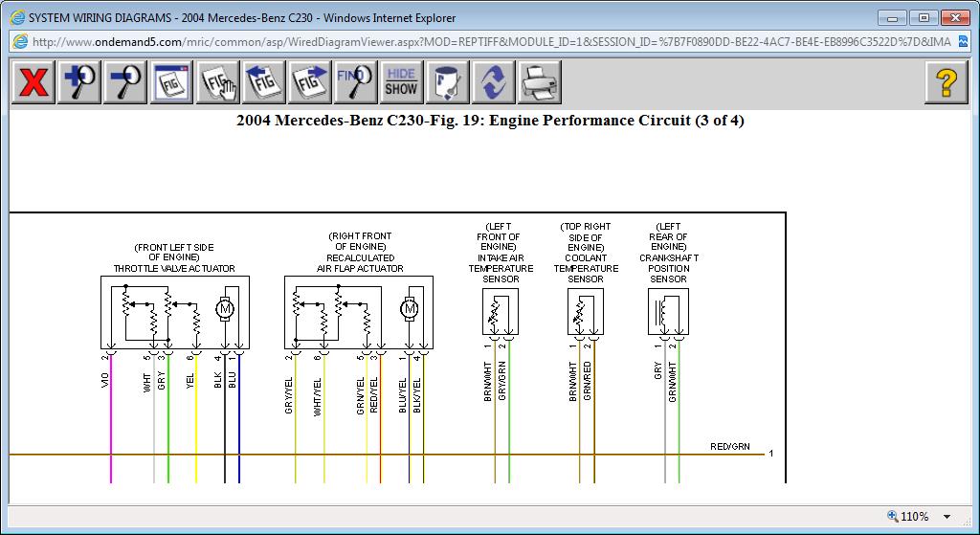Open the yellow question mark help
The image size is (980, 535).
pos(946,83)
